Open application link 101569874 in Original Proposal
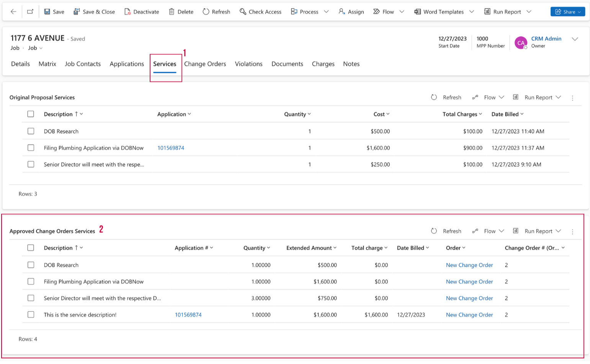The width and height of the screenshot is (590, 364). click(171, 148)
